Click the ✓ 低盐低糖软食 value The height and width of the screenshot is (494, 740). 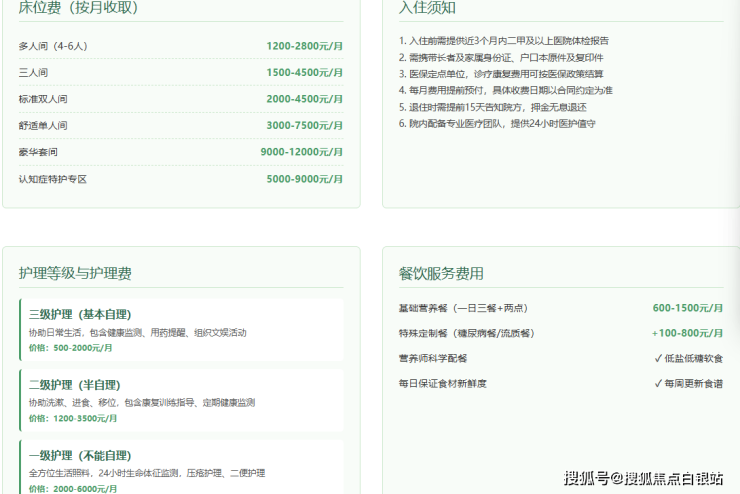[689, 359]
